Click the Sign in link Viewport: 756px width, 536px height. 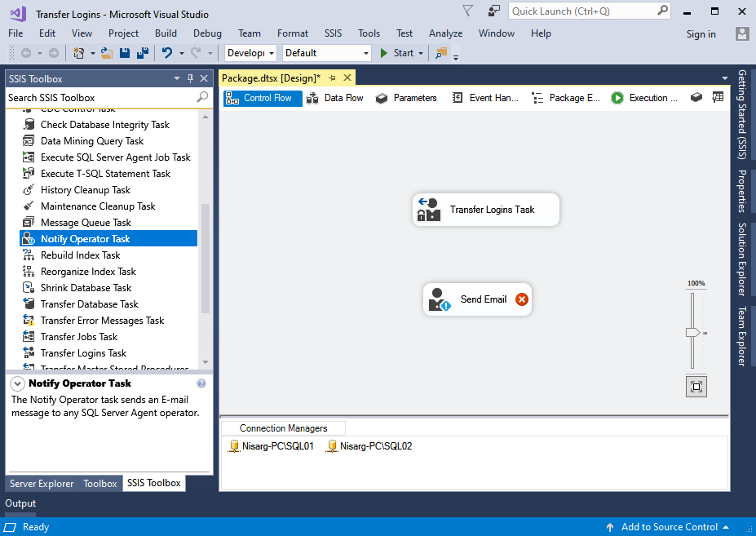point(701,33)
